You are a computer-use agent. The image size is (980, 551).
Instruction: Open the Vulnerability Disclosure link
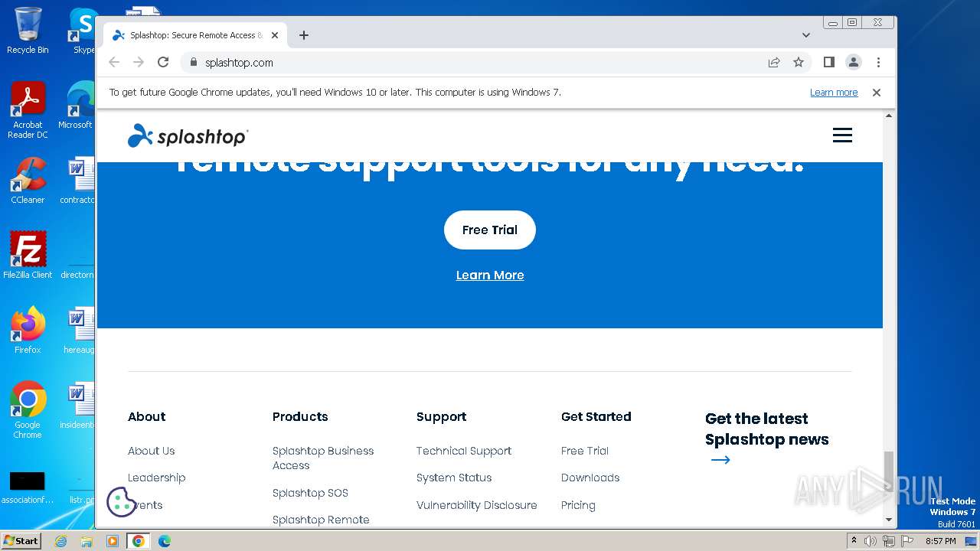(477, 505)
